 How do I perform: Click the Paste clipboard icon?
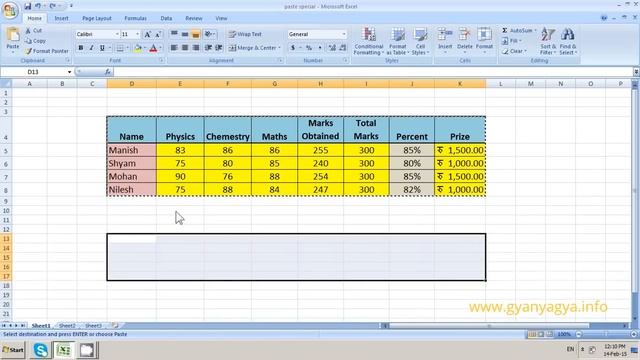13,35
